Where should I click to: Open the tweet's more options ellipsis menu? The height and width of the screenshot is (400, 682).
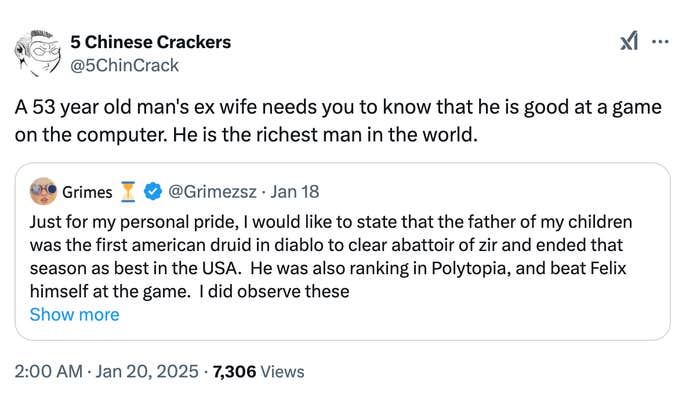(x=660, y=43)
